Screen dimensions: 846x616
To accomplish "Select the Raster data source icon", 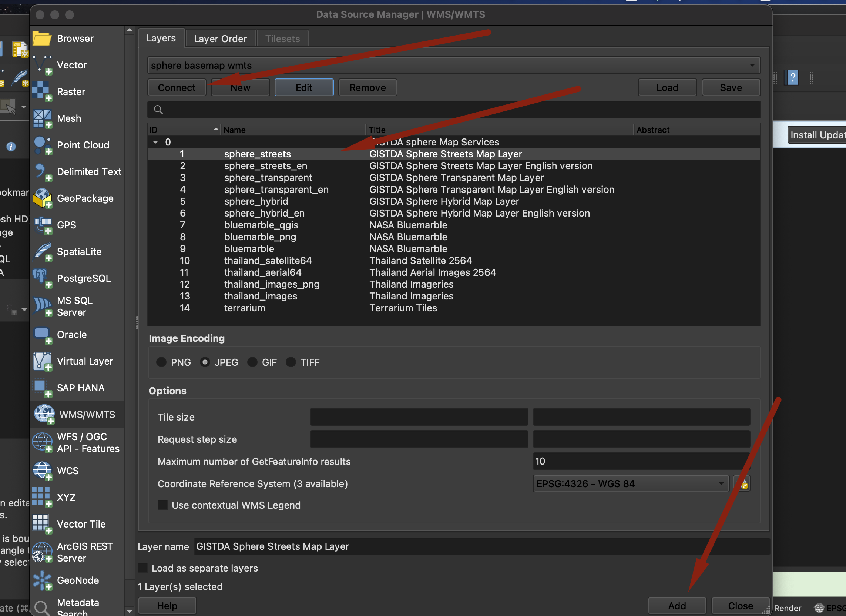I will tap(42, 91).
